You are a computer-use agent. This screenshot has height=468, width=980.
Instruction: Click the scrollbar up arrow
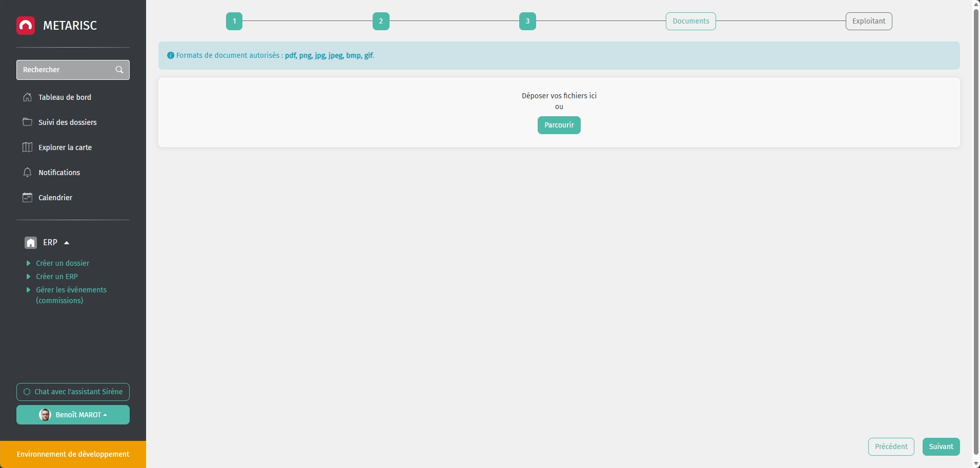coord(976,4)
